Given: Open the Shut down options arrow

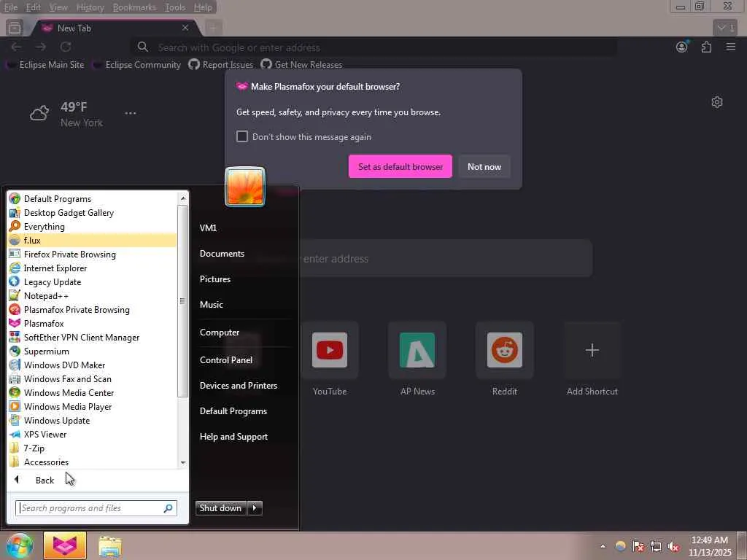Looking at the screenshot, I should pos(255,507).
